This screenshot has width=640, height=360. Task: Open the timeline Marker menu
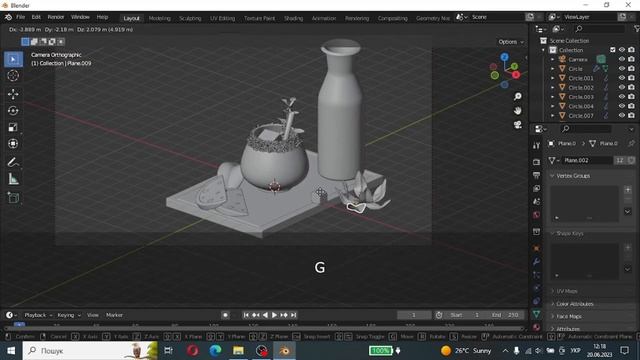point(114,315)
